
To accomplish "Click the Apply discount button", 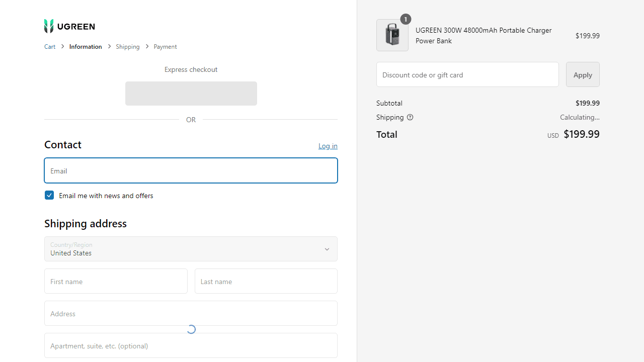I will tap(583, 74).
